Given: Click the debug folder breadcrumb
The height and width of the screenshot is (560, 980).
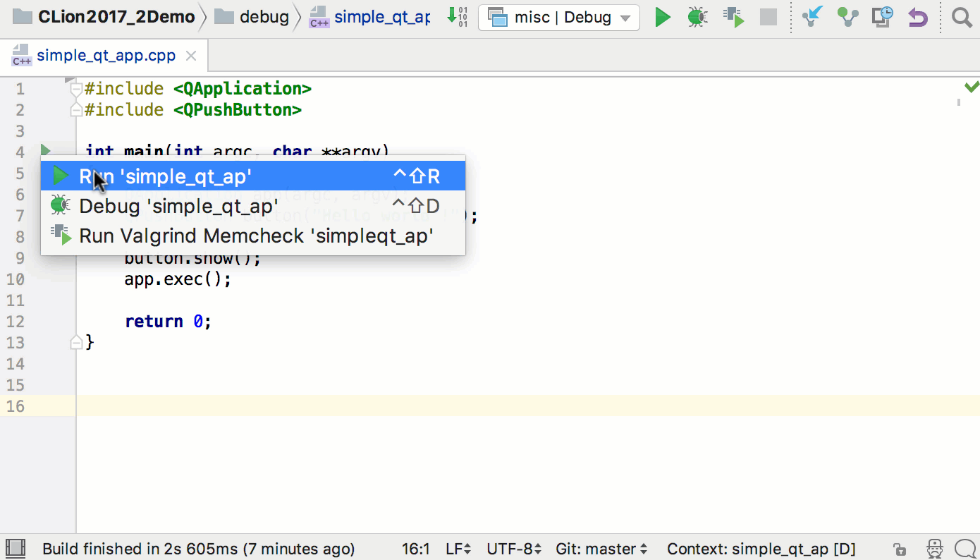Looking at the screenshot, I should [x=252, y=17].
